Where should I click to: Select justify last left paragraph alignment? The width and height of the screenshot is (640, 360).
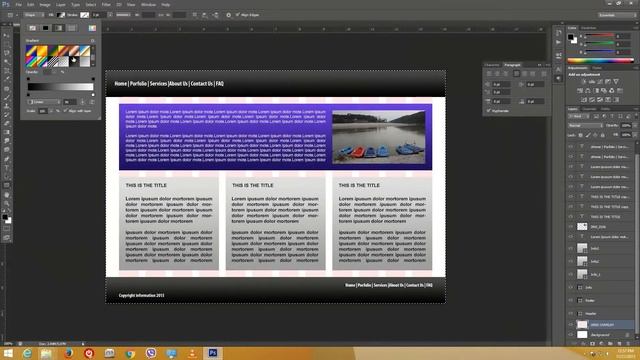pos(516,73)
